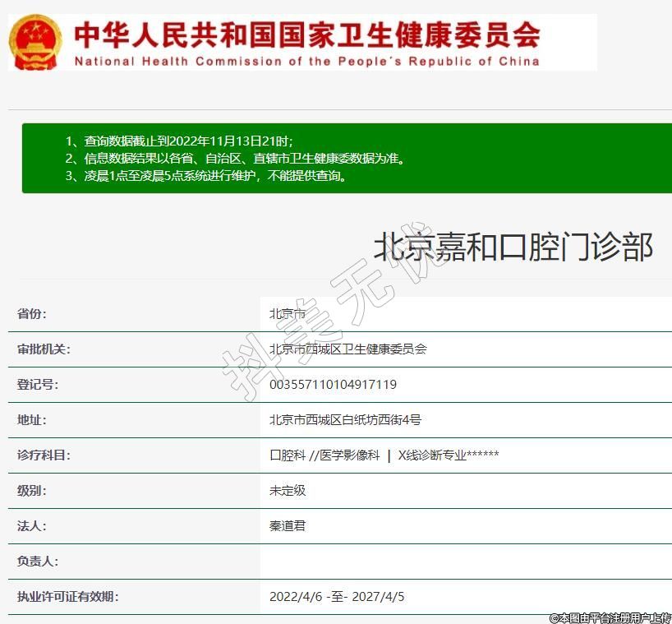Click the 未定级 level value

point(288,491)
